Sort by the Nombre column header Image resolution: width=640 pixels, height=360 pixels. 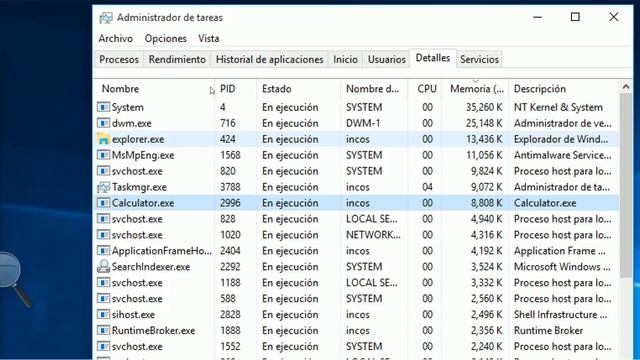click(155, 89)
